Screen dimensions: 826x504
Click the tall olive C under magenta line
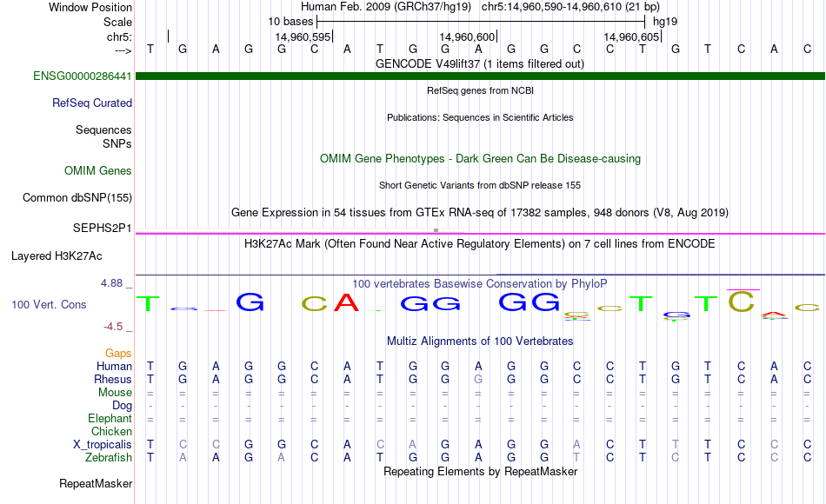(x=742, y=302)
